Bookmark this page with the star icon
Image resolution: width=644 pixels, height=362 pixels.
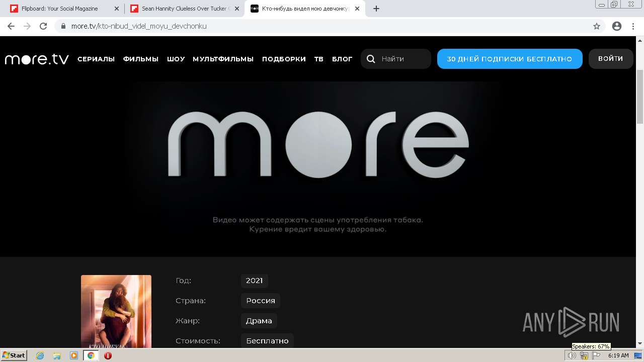[x=597, y=26]
